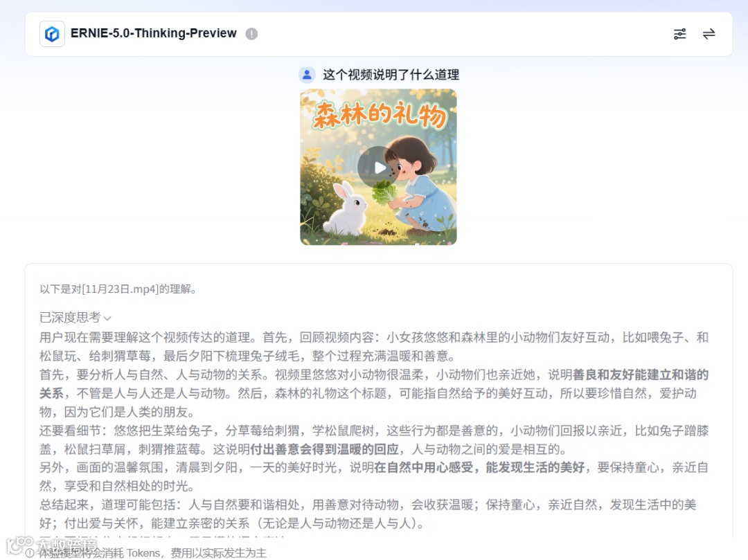Play the 森林的礼物 video
The width and height of the screenshot is (748, 560).
coord(379,168)
